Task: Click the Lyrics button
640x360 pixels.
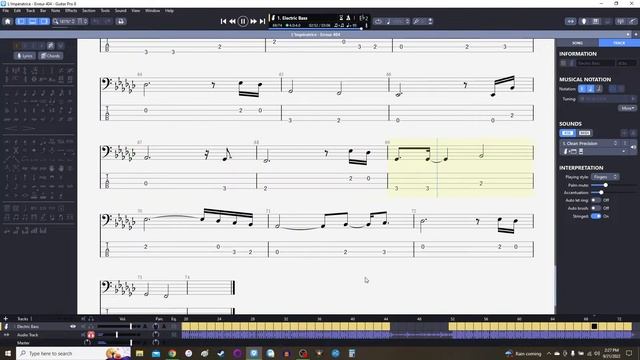Action: coord(25,56)
